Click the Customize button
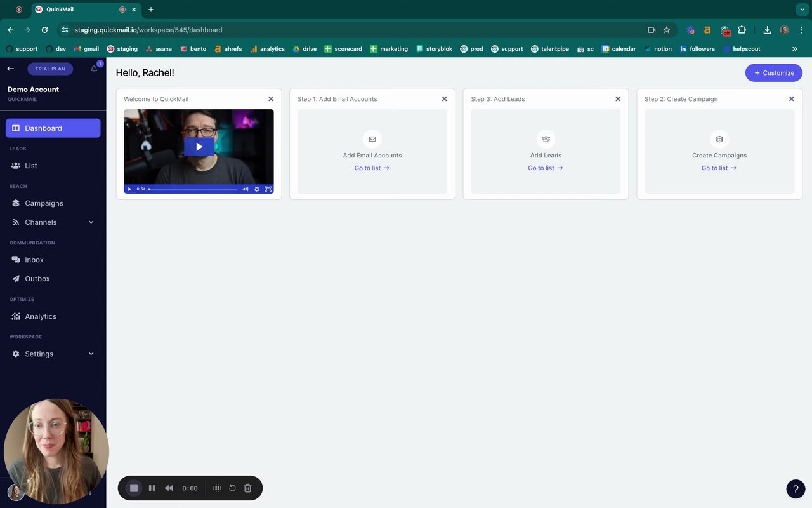Image resolution: width=812 pixels, height=508 pixels. (773, 73)
